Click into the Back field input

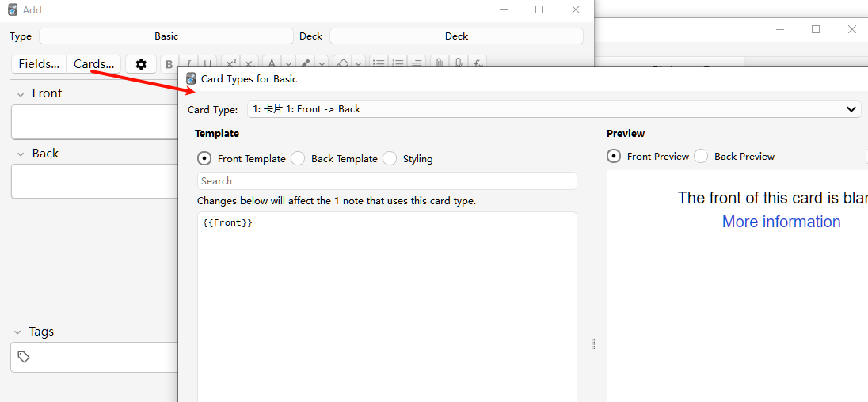tap(95, 181)
